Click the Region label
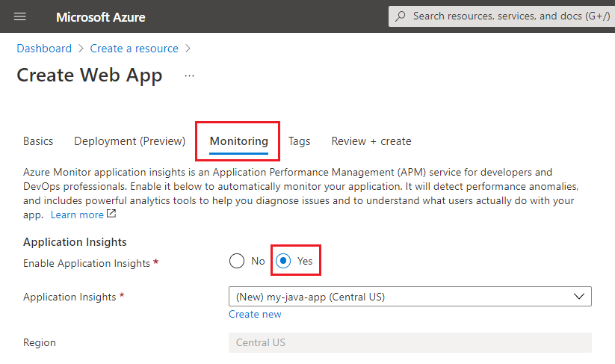The height and width of the screenshot is (364, 615). coord(40,342)
